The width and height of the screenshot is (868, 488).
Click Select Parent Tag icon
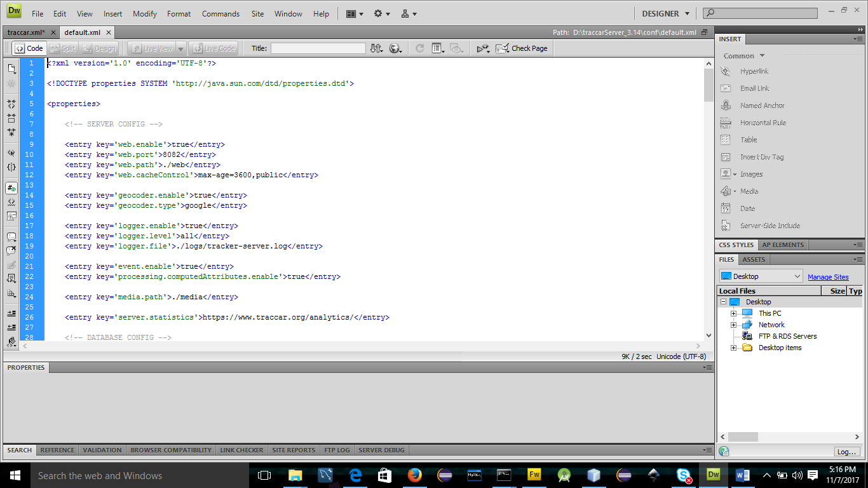tap(11, 152)
